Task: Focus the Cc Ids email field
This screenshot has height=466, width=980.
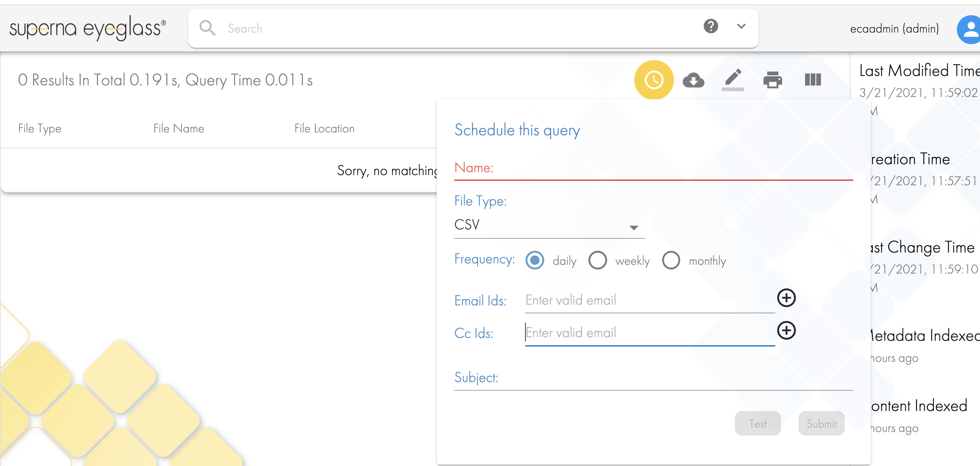Action: point(649,333)
